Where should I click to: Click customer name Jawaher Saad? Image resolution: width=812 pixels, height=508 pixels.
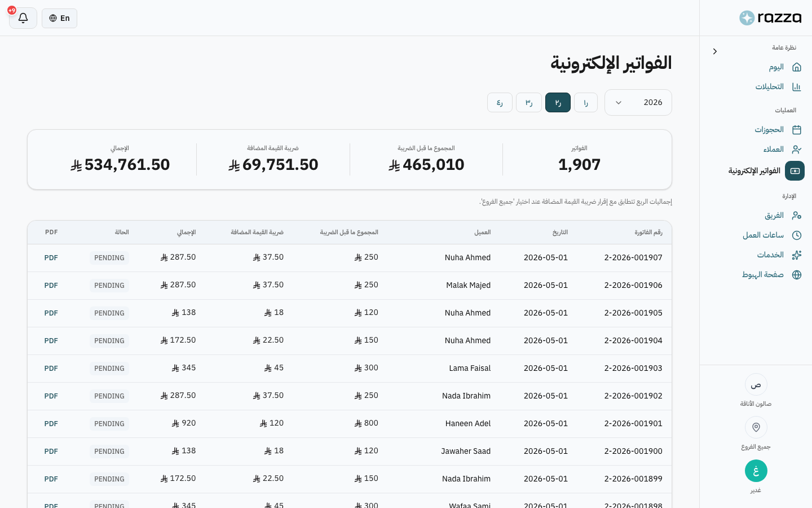[466, 452]
